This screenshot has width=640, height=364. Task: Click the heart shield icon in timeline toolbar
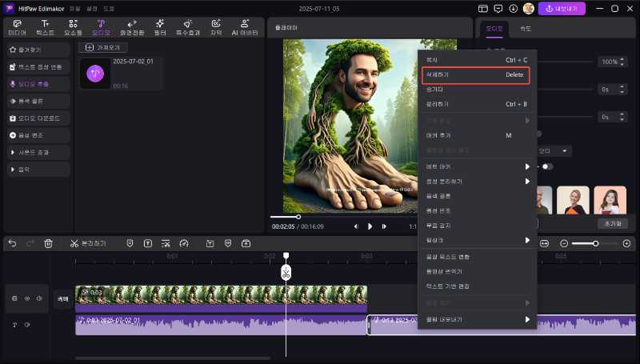tap(228, 243)
